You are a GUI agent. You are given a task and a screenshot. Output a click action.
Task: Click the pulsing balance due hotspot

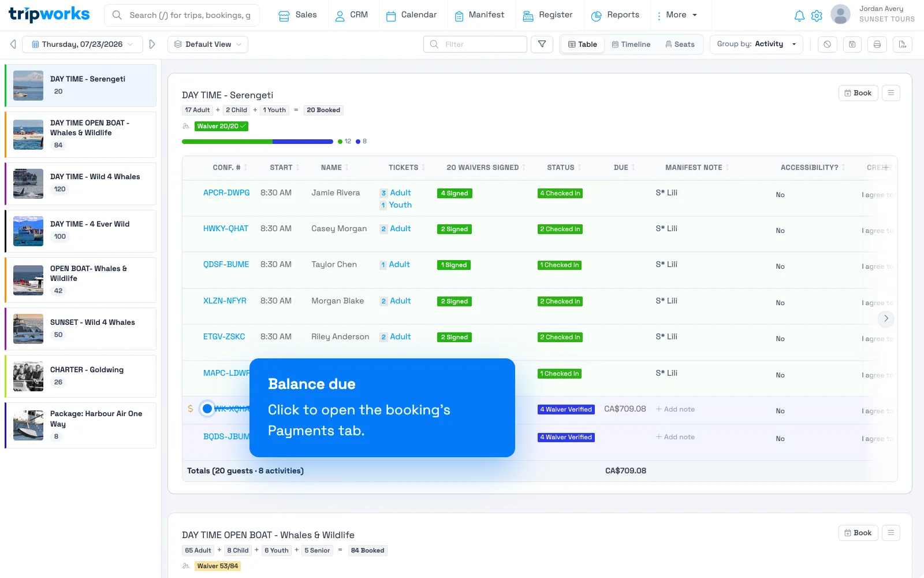pyautogui.click(x=207, y=409)
